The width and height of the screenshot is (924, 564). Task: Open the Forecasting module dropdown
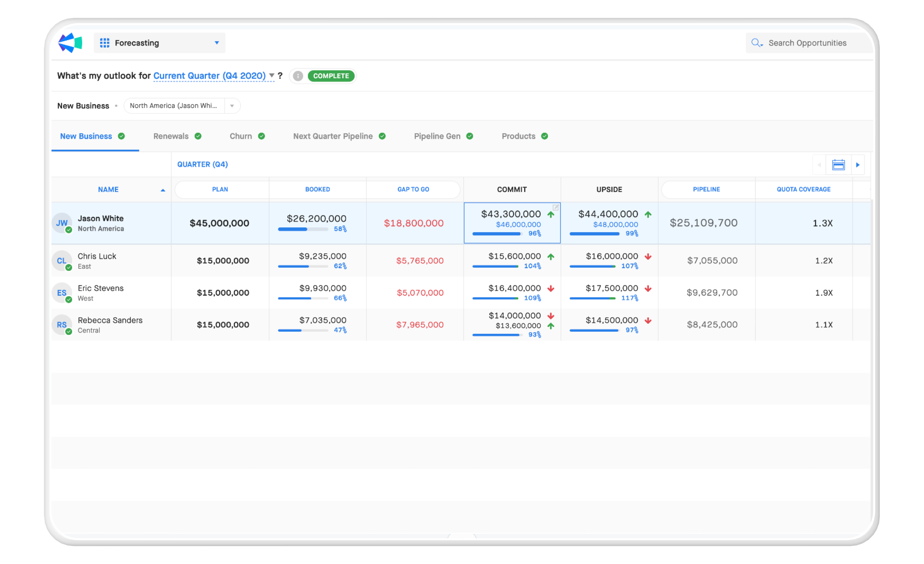click(216, 43)
